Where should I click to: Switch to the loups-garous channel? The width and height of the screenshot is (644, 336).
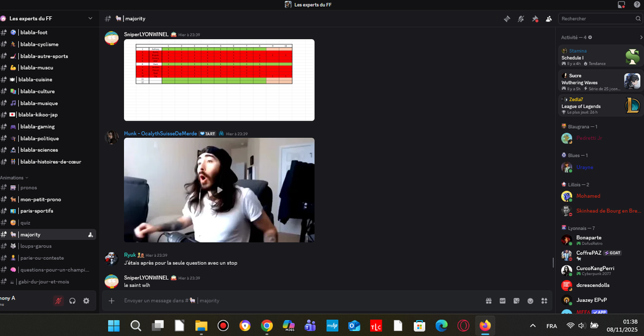pyautogui.click(x=35, y=246)
